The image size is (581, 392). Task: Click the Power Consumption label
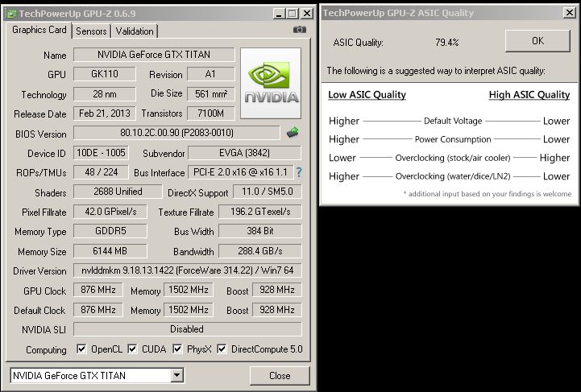[x=453, y=139]
